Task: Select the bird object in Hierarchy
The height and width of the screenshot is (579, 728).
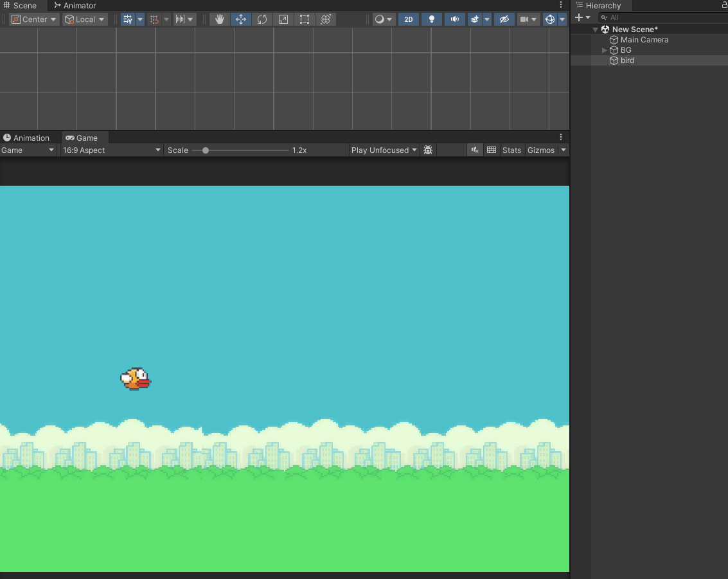Action: click(649, 60)
